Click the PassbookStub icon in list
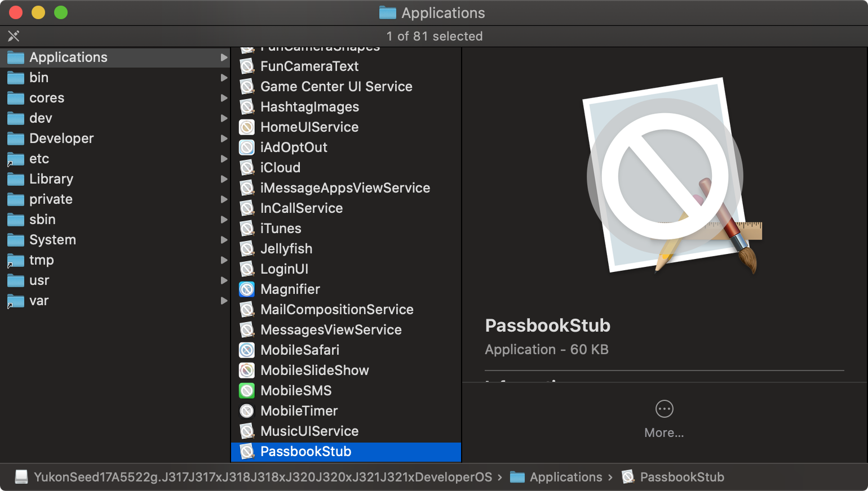This screenshot has height=491, width=868. tap(247, 452)
